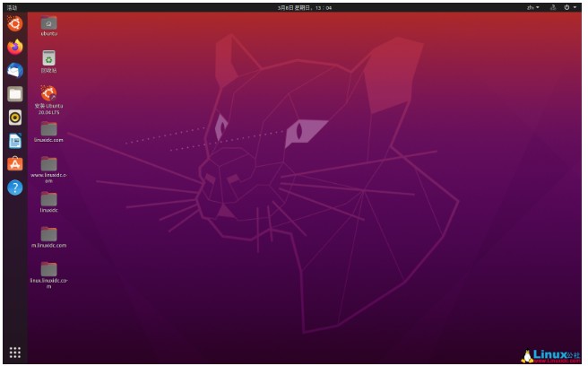Select the www.linuxidc.com desktop folder
The width and height of the screenshot is (588, 366).
[x=48, y=170]
